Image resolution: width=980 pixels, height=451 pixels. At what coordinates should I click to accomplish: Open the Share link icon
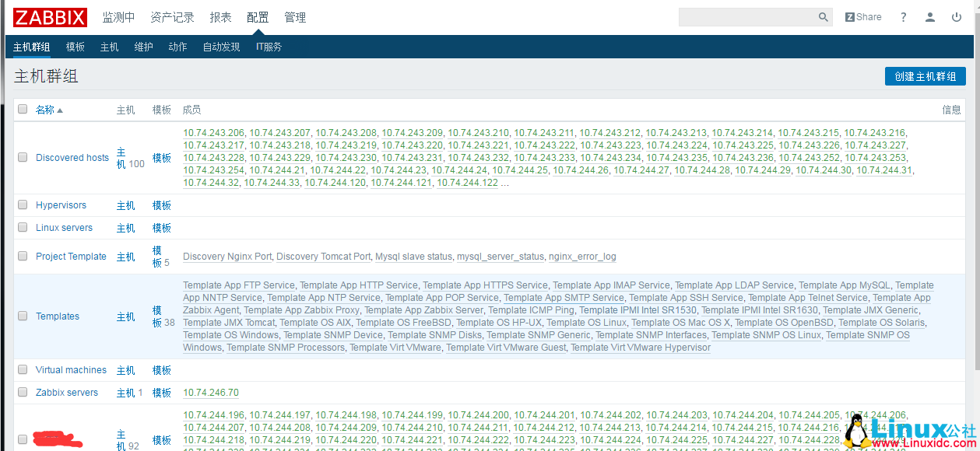[863, 17]
